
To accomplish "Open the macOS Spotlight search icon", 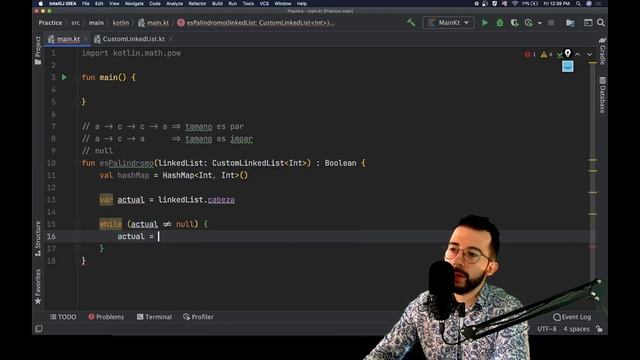I will [578, 3].
